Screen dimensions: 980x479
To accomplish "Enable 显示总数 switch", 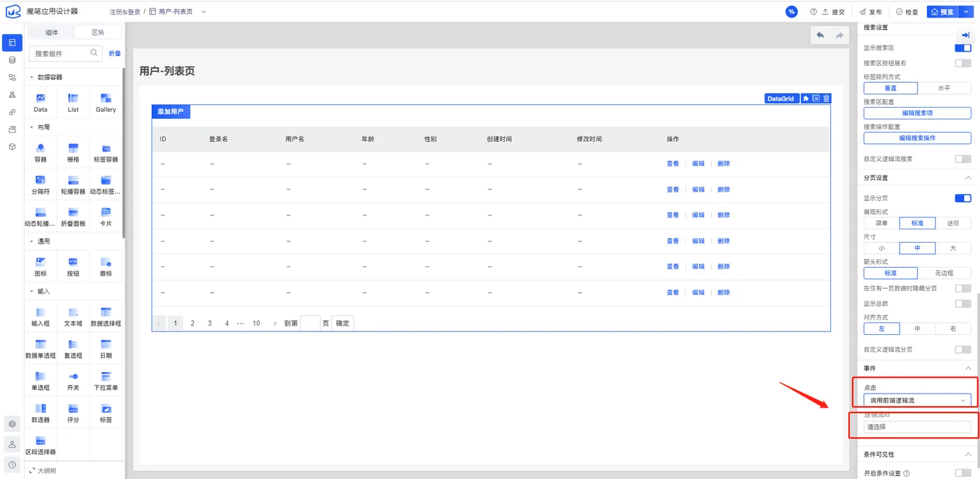I will (x=963, y=303).
